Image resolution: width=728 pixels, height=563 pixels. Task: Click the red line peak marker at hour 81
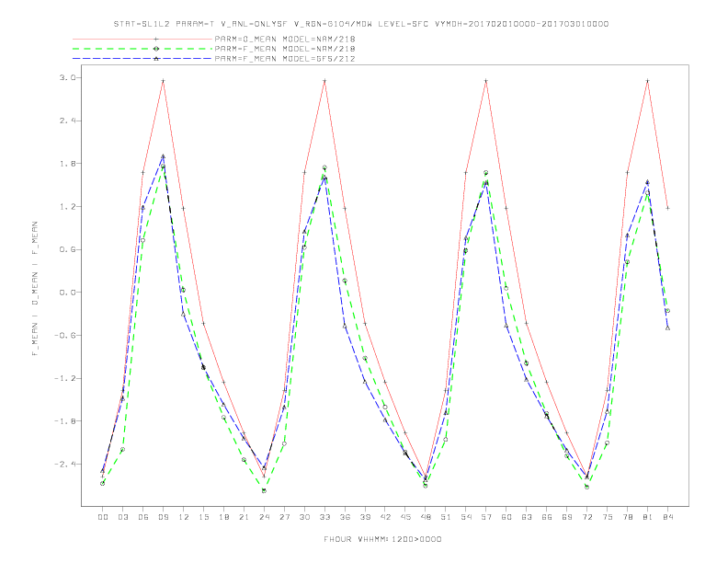[x=648, y=81]
